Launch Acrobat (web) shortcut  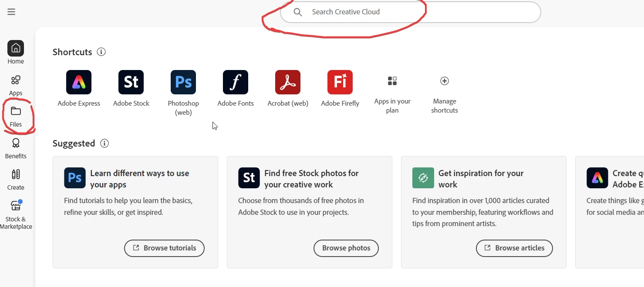288,89
